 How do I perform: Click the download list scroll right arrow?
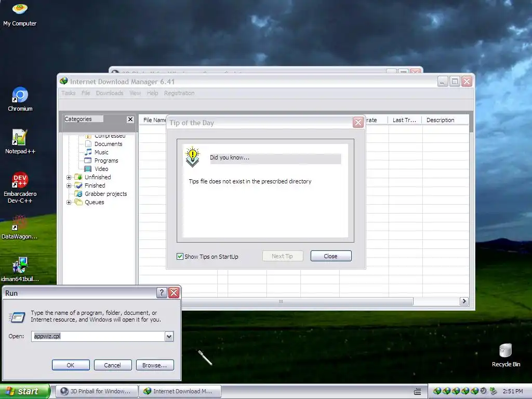(464, 301)
